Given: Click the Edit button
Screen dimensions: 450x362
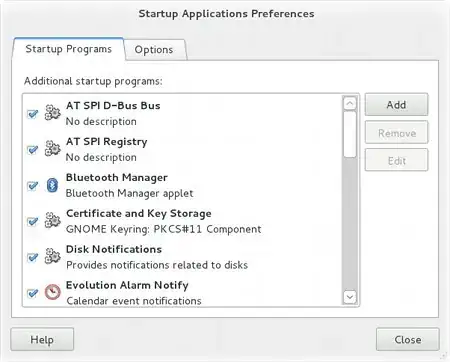Looking at the screenshot, I should pos(396,161).
